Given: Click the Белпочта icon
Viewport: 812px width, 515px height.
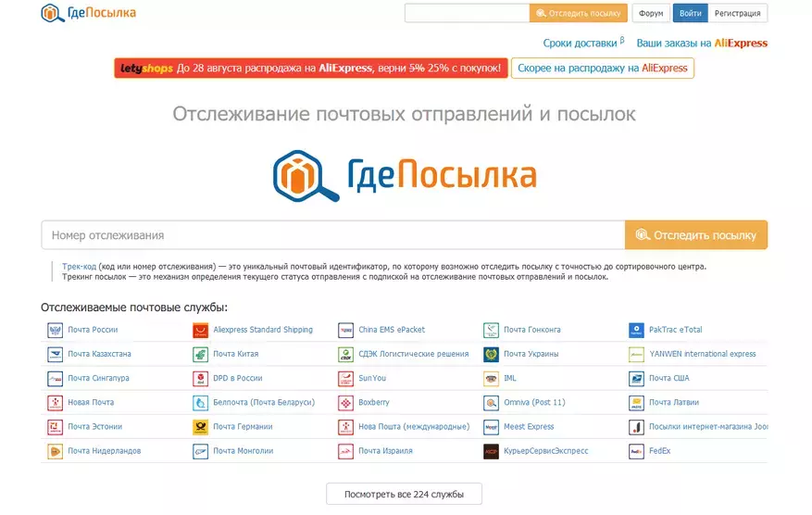Looking at the screenshot, I should (x=200, y=403).
